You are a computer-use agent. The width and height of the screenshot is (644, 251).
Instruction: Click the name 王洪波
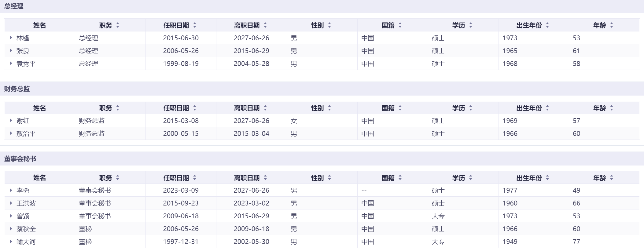point(26,203)
